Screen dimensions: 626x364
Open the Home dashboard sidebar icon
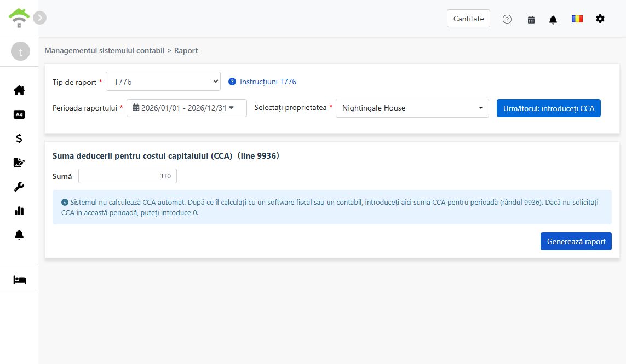pos(19,91)
